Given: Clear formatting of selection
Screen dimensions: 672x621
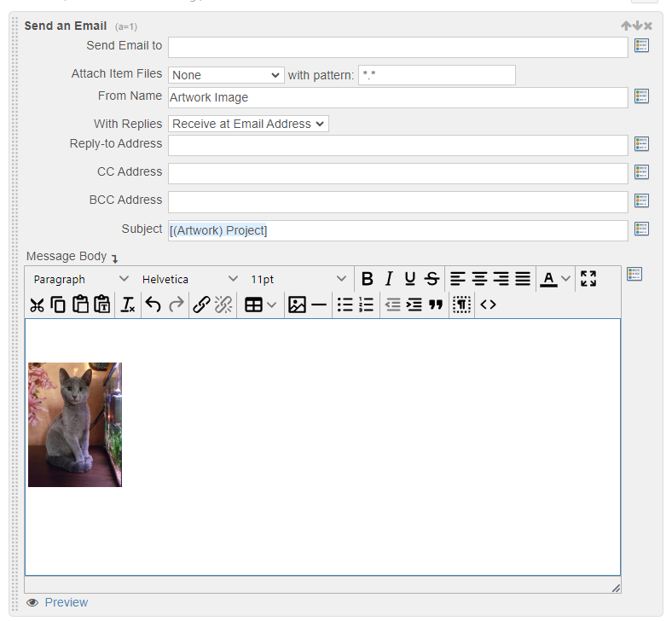Looking at the screenshot, I should [128, 305].
